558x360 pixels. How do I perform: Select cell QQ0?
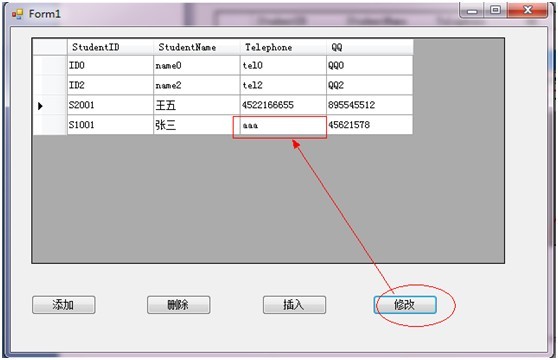[370, 65]
